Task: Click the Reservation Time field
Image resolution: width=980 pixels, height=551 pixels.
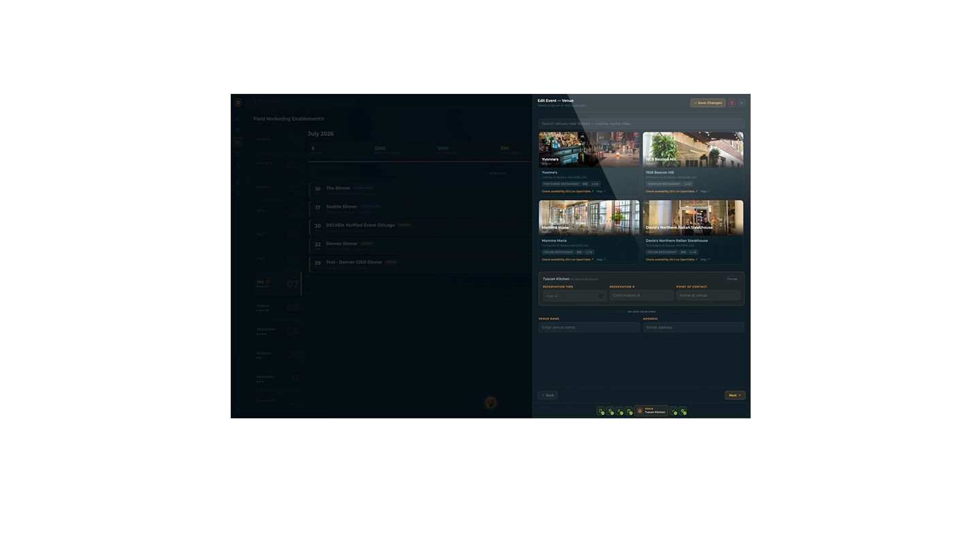Action: click(x=574, y=296)
